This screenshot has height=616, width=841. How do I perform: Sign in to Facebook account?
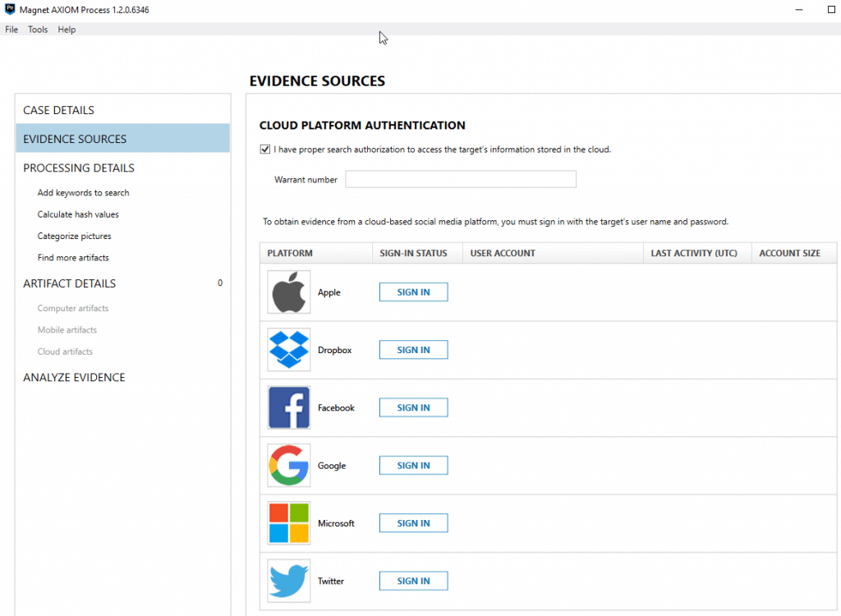[x=414, y=408]
